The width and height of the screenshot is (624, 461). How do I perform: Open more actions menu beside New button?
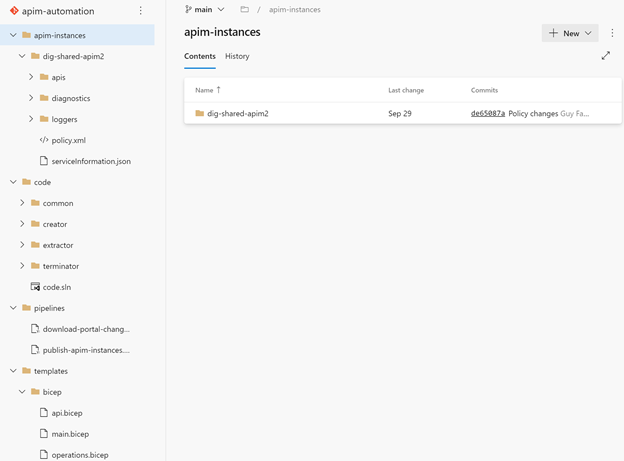(x=612, y=33)
